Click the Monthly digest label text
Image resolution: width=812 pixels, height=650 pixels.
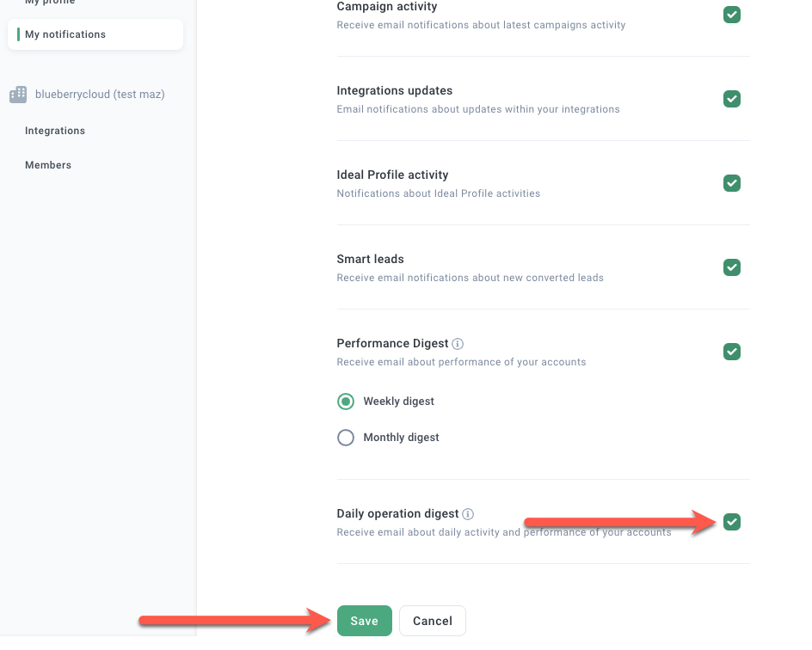click(401, 438)
